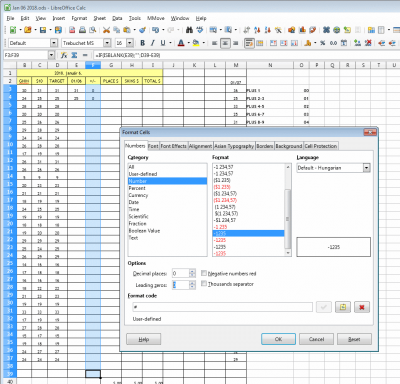This screenshot has height=384, width=400.
Task: Toggle Bold formatting
Action: coord(143,43)
